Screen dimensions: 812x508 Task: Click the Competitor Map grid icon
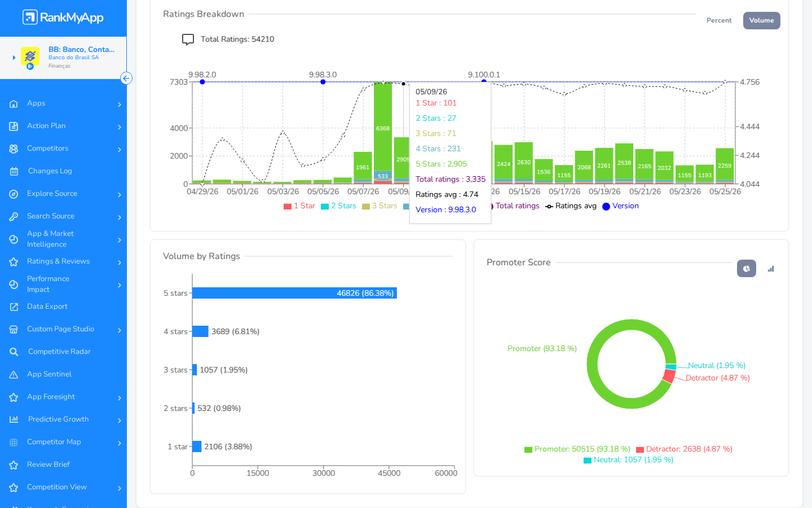tap(14, 443)
